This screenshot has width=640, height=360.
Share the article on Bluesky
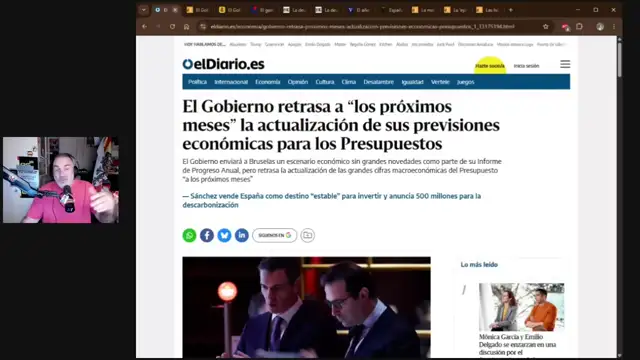click(x=224, y=236)
